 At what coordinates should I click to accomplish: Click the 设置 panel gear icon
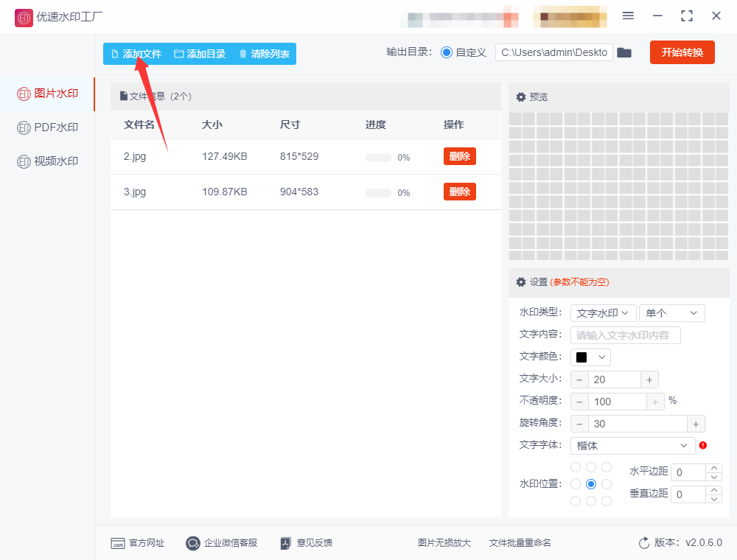tap(521, 282)
